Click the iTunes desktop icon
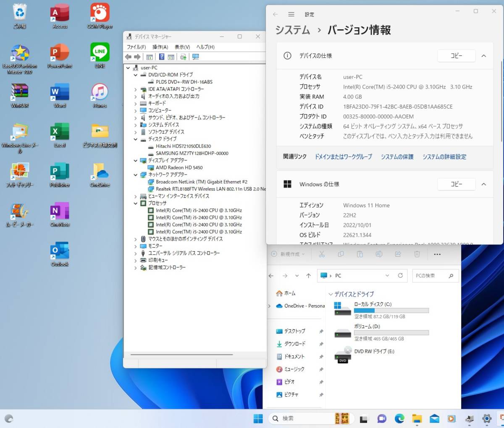The height and width of the screenshot is (428, 504). point(100,95)
